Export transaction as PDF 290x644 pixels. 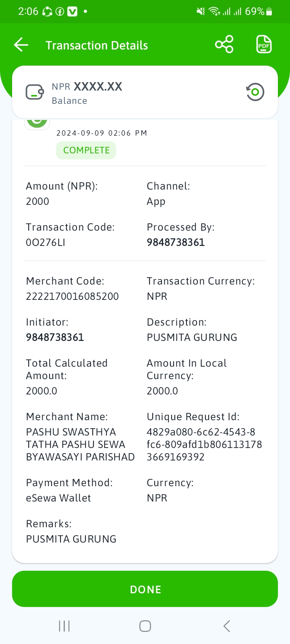(x=264, y=44)
